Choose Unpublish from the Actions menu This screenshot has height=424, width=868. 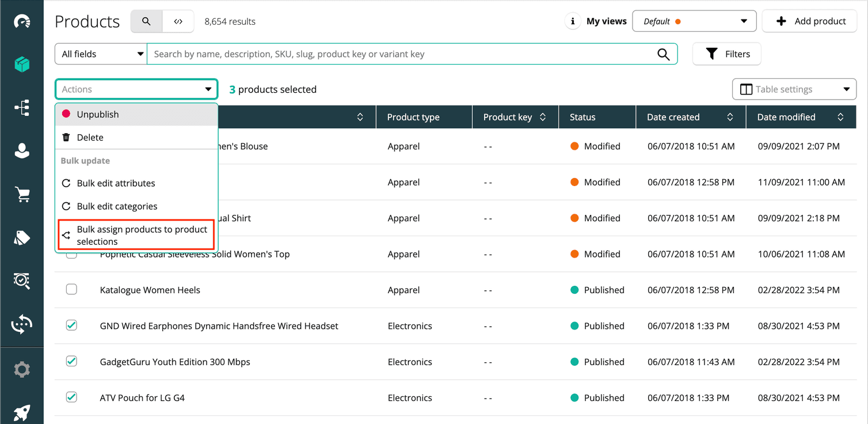(x=99, y=114)
